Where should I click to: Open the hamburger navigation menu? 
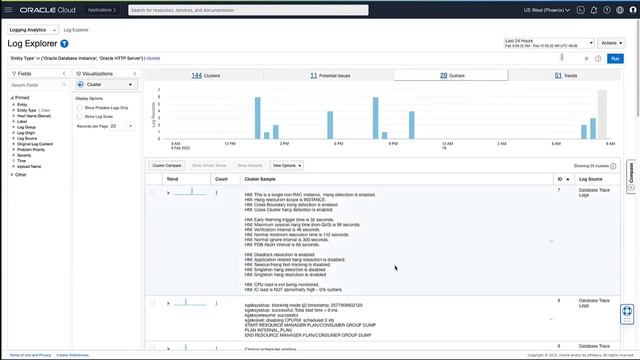click(x=9, y=9)
